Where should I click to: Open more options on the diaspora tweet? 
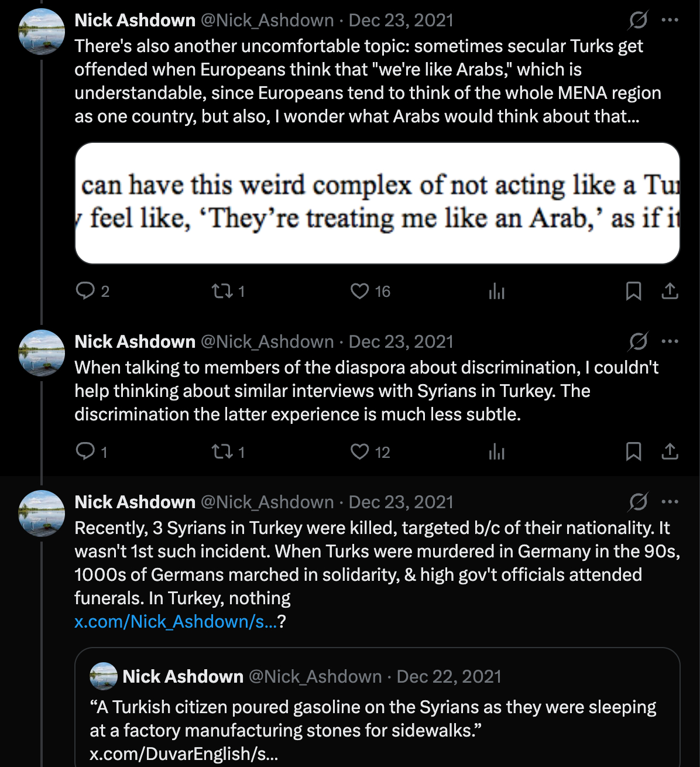pyautogui.click(x=670, y=341)
